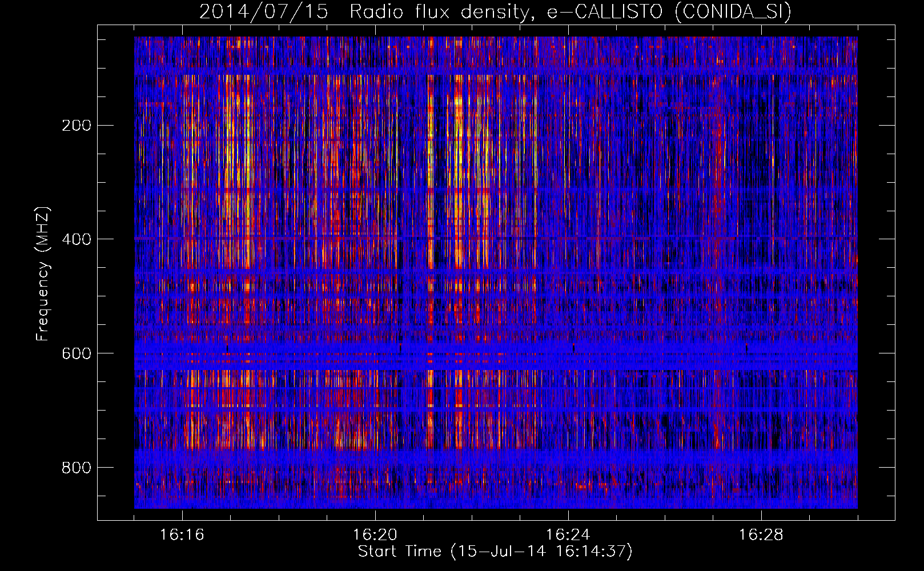Click the 'Start Time (15-Jul-14 16:14:37)' label
924x571 pixels.
click(x=495, y=552)
